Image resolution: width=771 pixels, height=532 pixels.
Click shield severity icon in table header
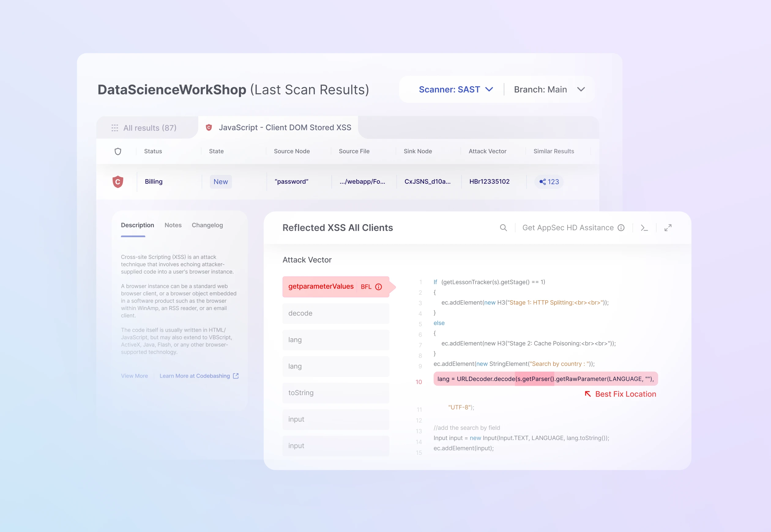tap(118, 151)
